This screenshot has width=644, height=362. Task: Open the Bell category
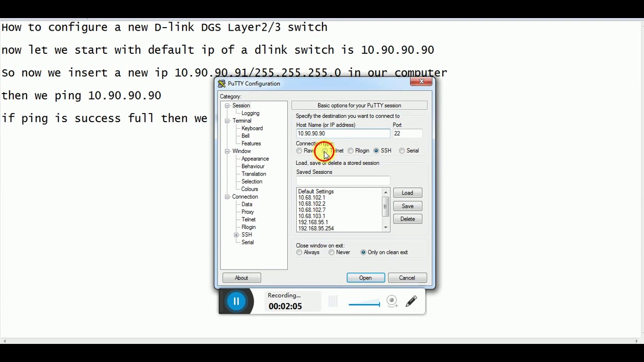(246, 136)
